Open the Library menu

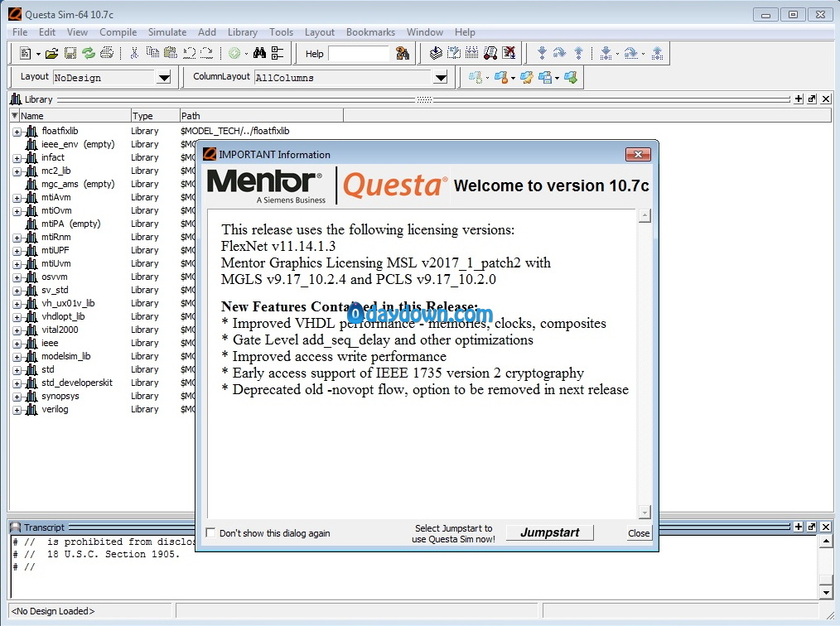click(242, 32)
